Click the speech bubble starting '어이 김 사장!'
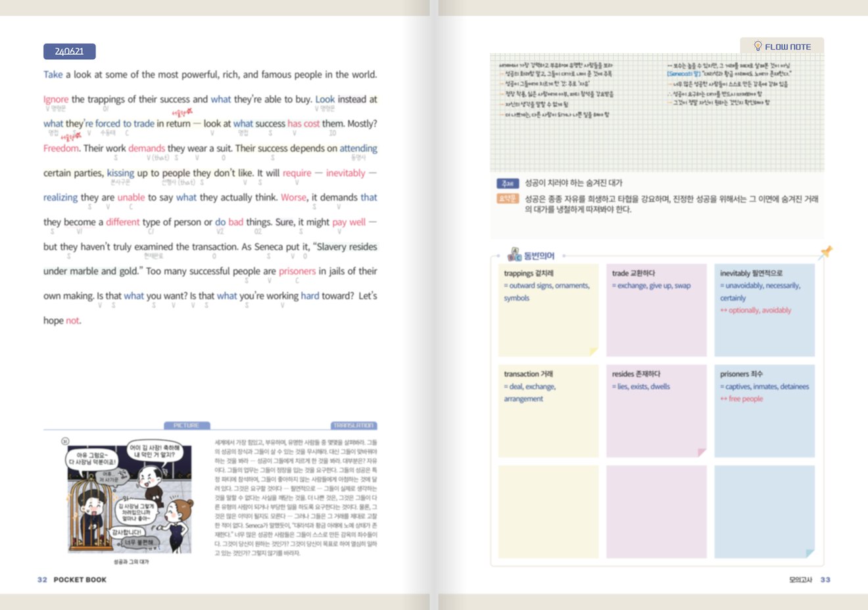This screenshot has height=610, width=868. [x=154, y=451]
